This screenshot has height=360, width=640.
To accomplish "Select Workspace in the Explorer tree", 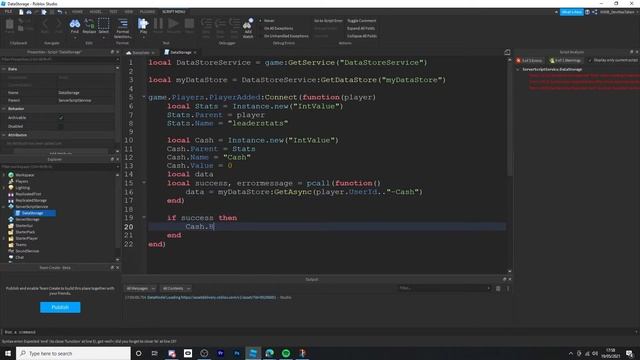I will [x=24, y=175].
